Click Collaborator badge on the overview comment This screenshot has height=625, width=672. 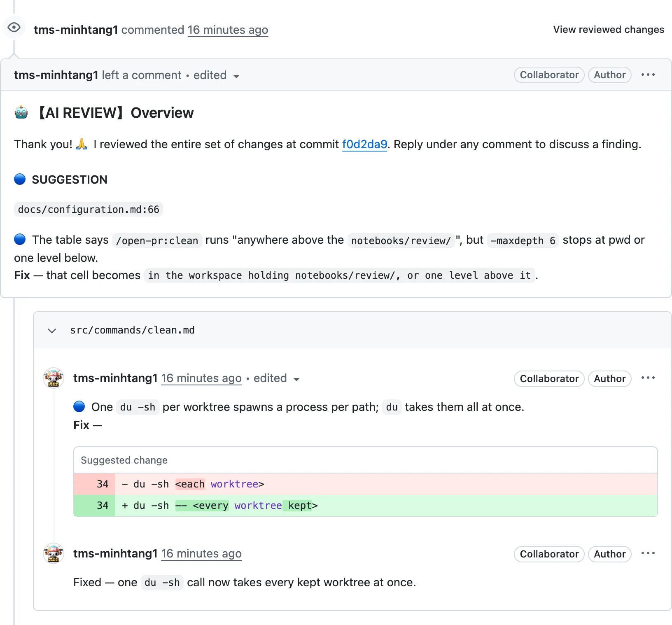[549, 75]
